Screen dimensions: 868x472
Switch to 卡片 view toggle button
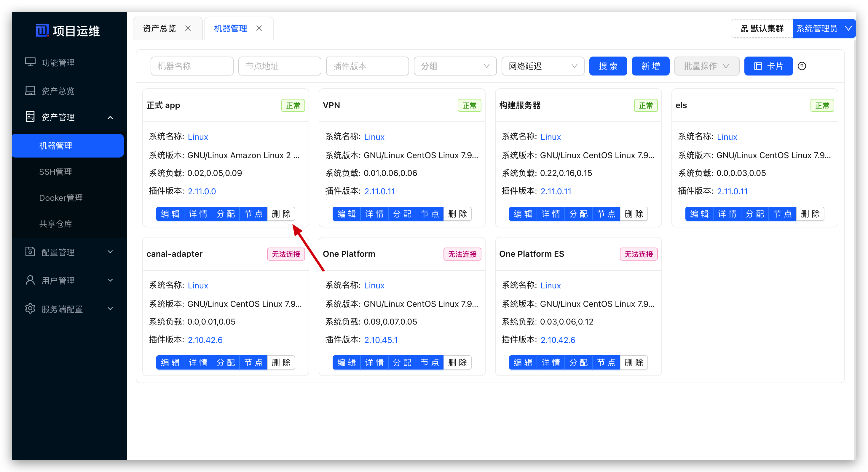pyautogui.click(x=768, y=66)
